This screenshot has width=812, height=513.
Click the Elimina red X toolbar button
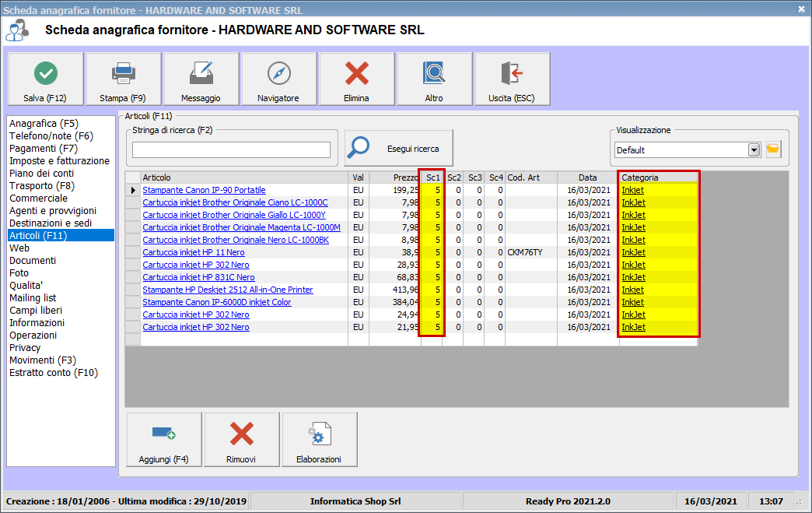[357, 79]
